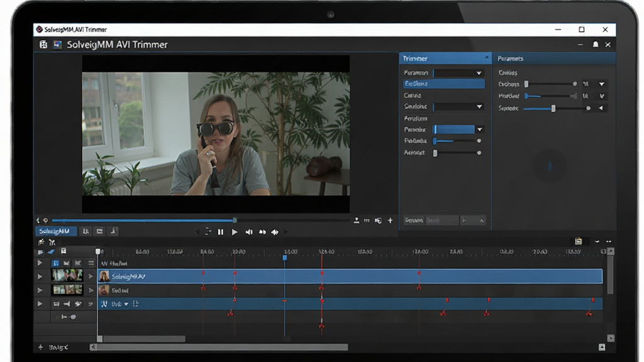The width and height of the screenshot is (644, 362).
Task: Click the bell notification icon in header
Action: [x=595, y=45]
